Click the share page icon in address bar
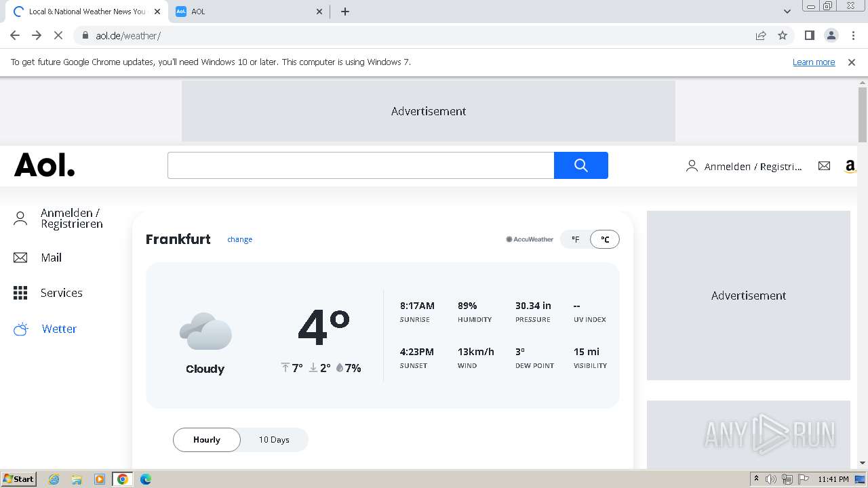 tap(761, 35)
